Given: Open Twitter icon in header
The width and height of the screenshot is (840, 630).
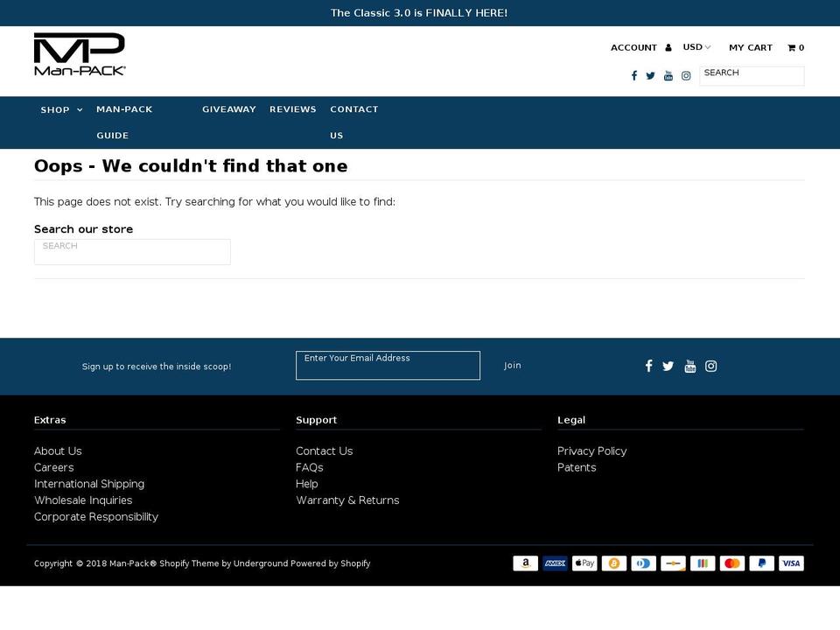Looking at the screenshot, I should (x=650, y=75).
